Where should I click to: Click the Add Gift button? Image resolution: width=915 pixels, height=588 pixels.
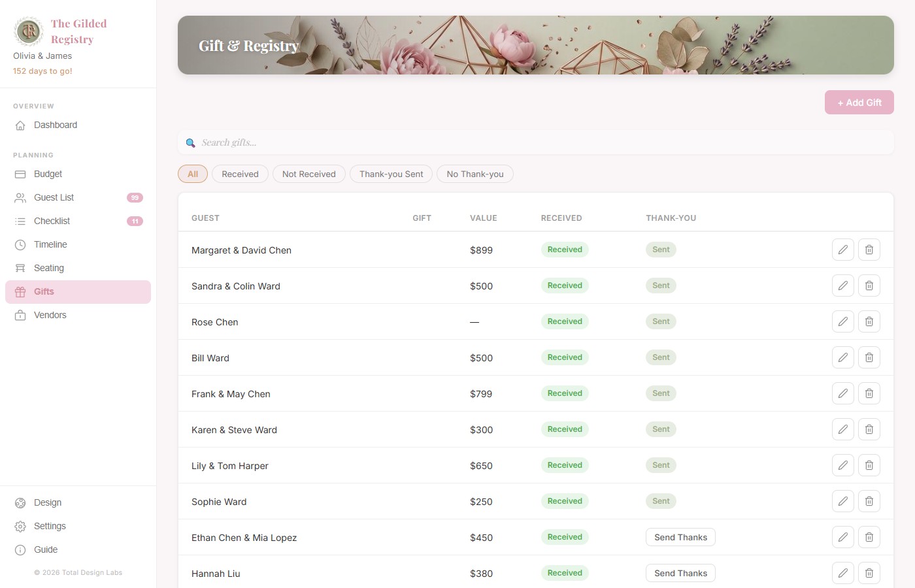859,103
